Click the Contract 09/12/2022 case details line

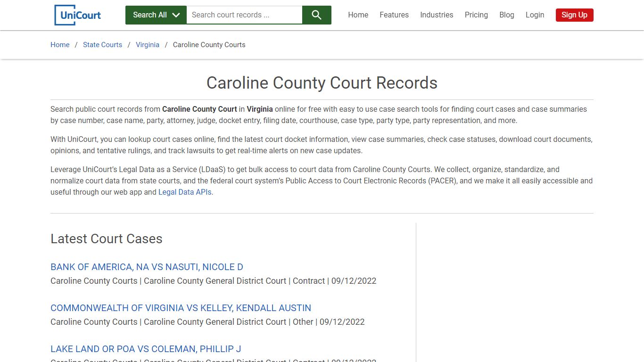[214, 281]
